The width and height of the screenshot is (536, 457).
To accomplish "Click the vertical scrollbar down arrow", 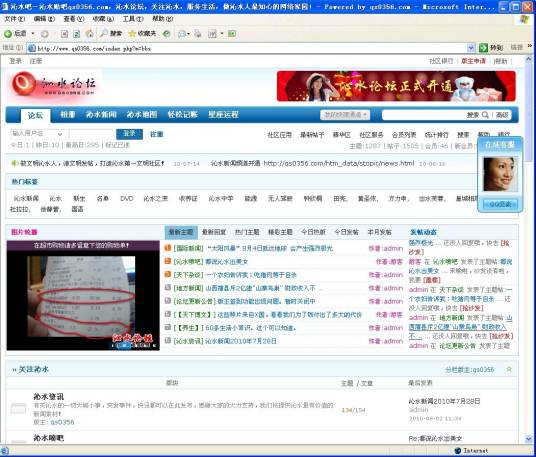I will [529, 439].
